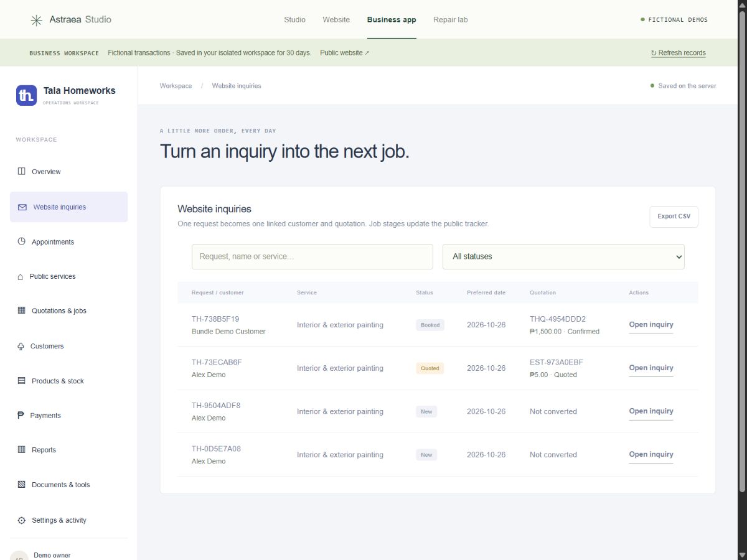The height and width of the screenshot is (560, 747).
Task: Click ₱1,500.00 · Confirmed amount text
Action: coord(565,332)
